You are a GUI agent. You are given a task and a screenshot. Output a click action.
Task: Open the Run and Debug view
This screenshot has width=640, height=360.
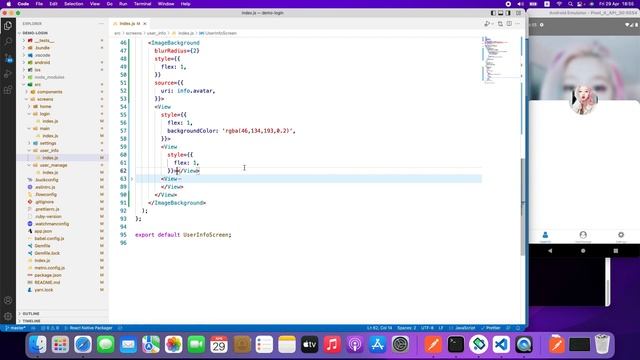pyautogui.click(x=8, y=74)
